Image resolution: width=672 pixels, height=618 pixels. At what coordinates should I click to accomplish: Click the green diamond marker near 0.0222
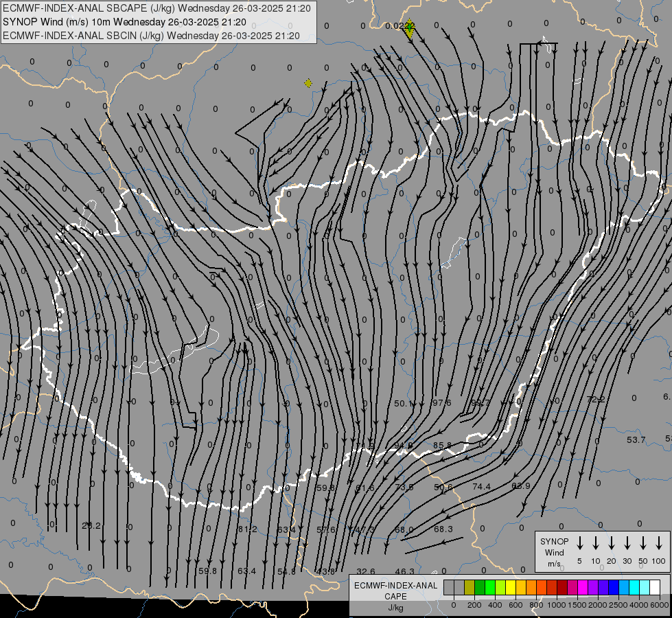(410, 28)
